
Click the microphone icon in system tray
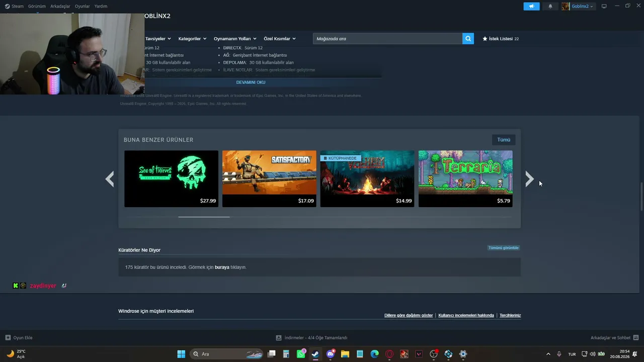pos(559,354)
